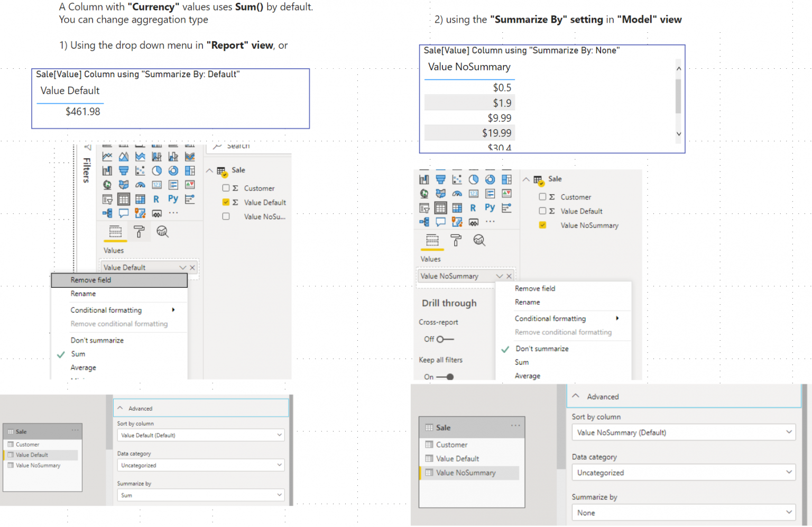Select the Map globe visual icon
812x527 pixels.
(107, 185)
